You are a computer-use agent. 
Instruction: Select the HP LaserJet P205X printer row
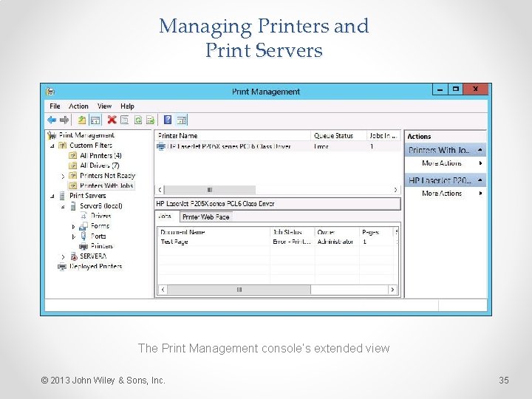point(278,146)
